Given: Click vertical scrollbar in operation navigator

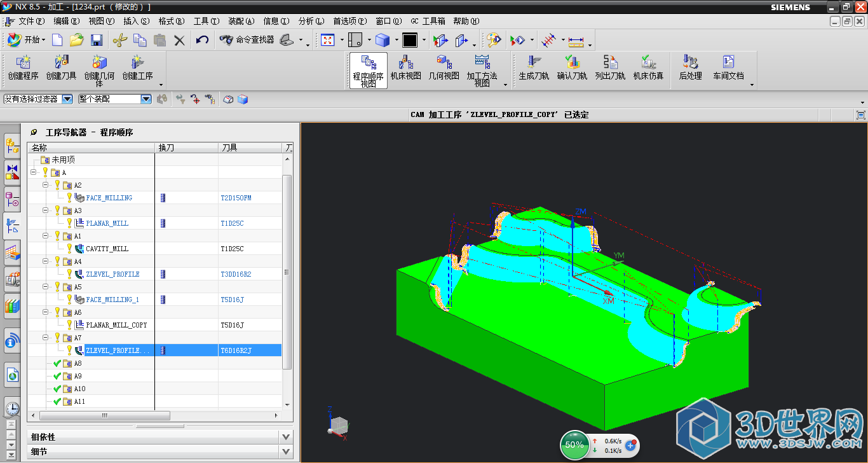Looking at the screenshot, I should pos(287,272).
